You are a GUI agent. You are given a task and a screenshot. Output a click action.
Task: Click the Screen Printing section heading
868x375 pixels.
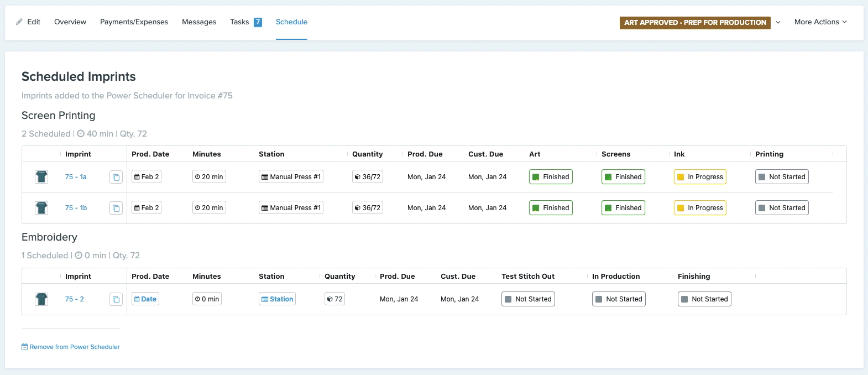pyautogui.click(x=58, y=116)
